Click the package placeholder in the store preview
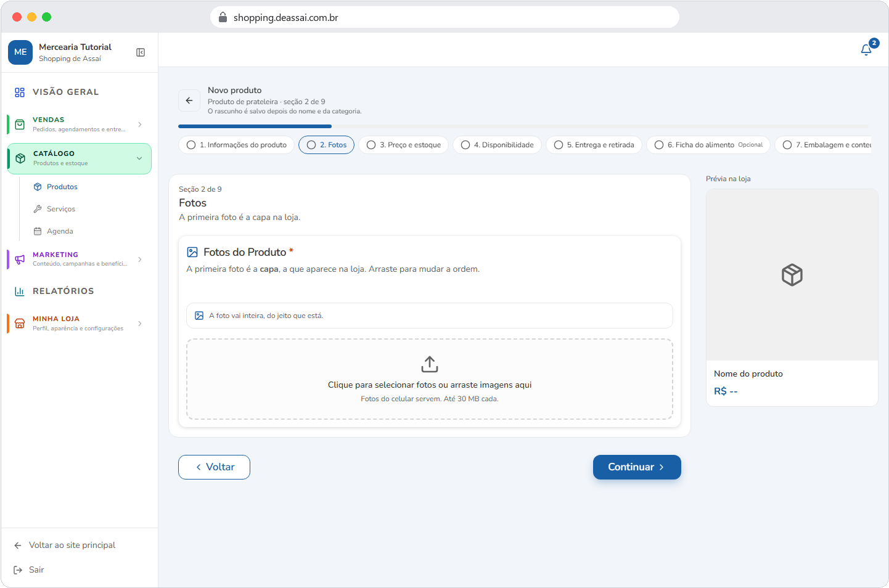889x588 pixels. tap(792, 275)
